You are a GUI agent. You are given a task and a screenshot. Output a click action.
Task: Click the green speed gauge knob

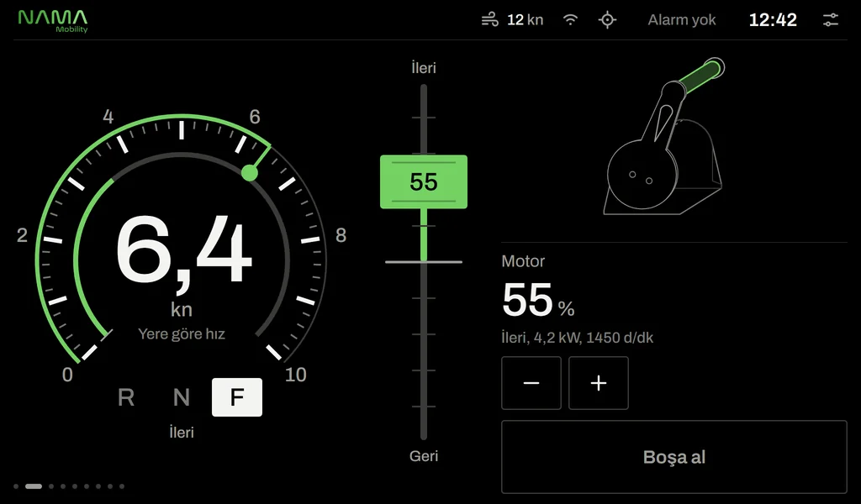click(x=249, y=173)
